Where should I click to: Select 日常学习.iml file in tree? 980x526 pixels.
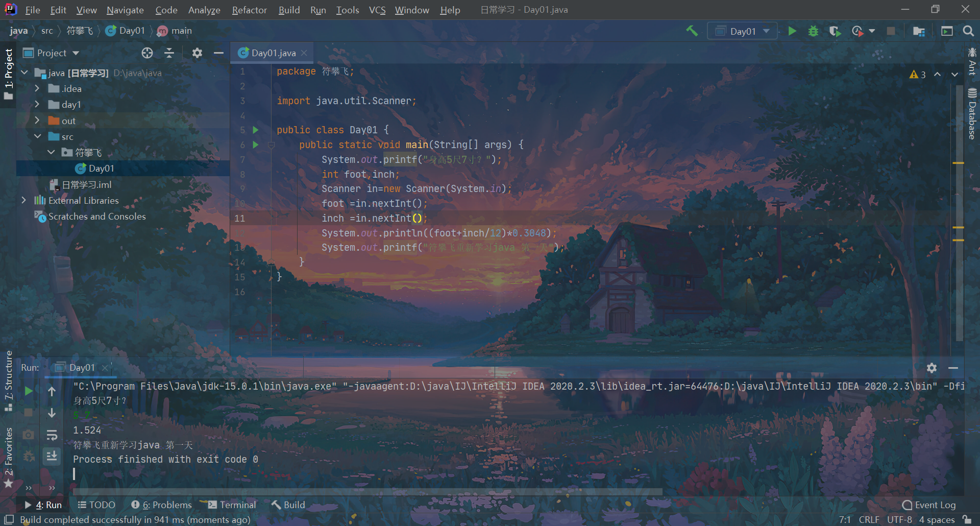pos(86,184)
